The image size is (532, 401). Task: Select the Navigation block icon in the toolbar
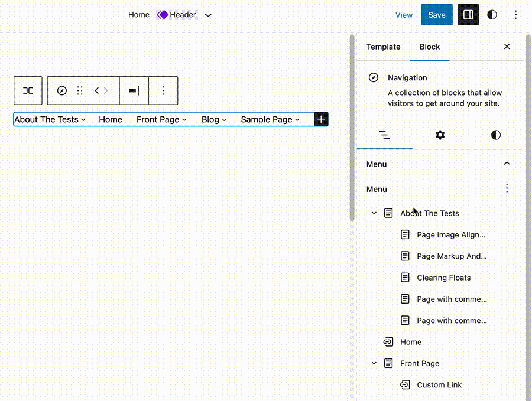(x=61, y=90)
